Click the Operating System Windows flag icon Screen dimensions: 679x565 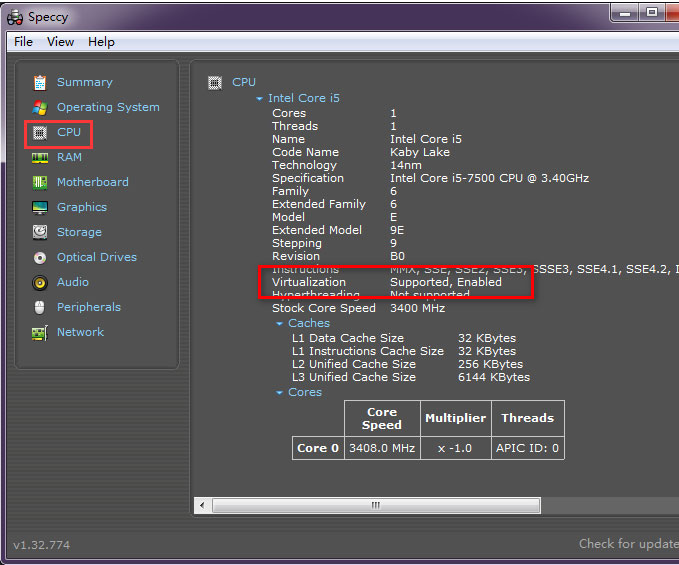pos(40,107)
